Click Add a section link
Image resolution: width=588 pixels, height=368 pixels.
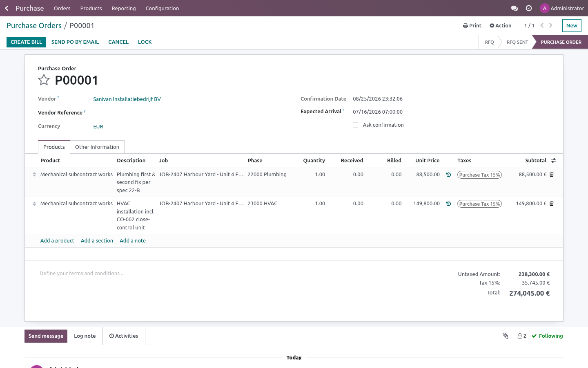[x=97, y=241]
